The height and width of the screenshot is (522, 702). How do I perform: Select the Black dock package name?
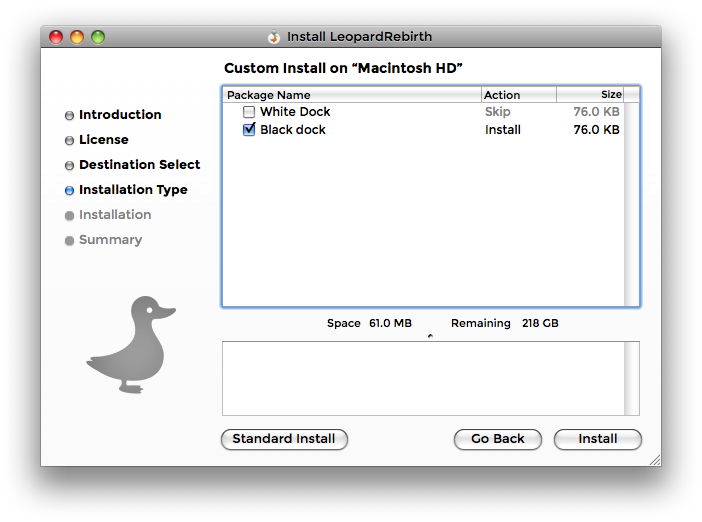[x=293, y=130]
